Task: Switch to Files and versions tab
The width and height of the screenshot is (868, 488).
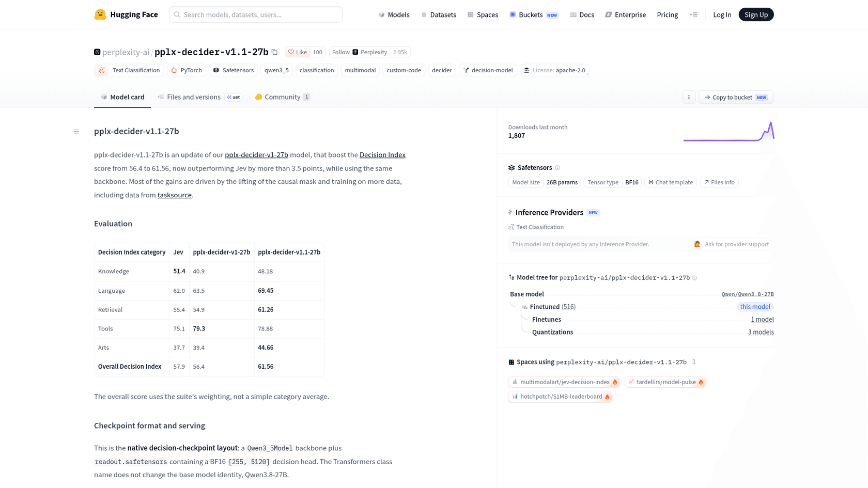Action: [200, 97]
